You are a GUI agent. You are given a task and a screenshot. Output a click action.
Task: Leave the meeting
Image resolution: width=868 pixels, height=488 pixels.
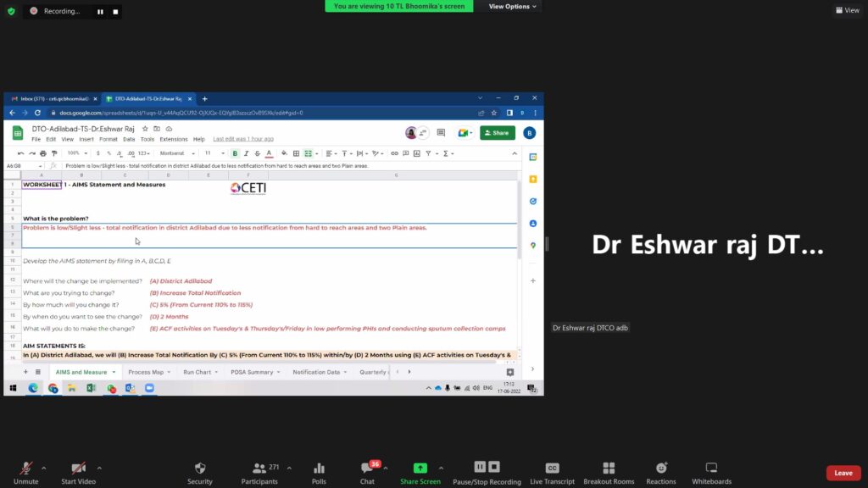[x=843, y=473]
